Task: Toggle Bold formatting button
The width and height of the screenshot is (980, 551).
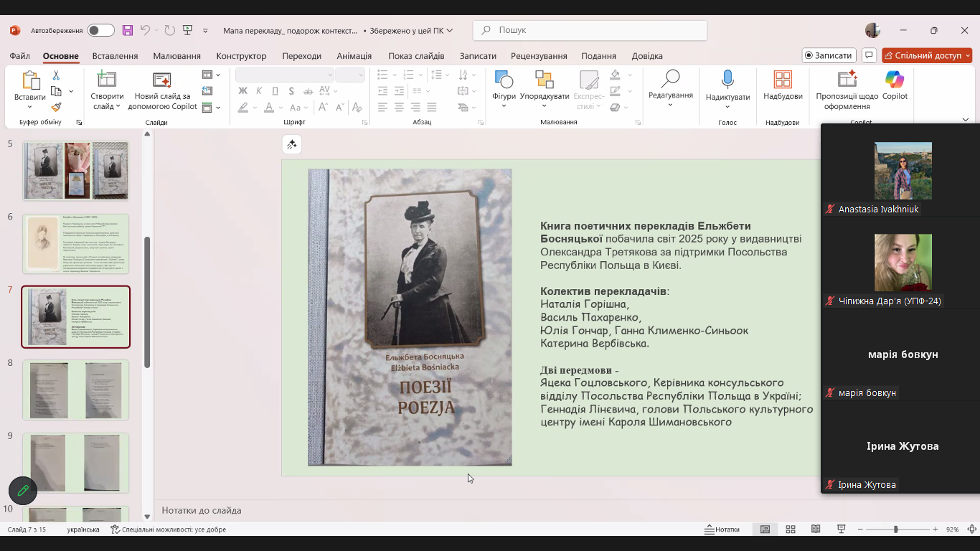Action: [242, 90]
